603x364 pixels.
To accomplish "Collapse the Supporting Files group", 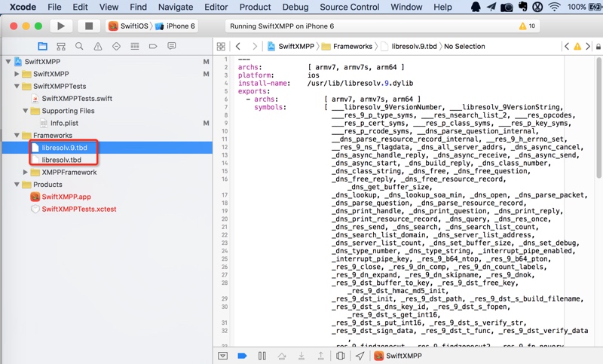I will [x=26, y=111].
